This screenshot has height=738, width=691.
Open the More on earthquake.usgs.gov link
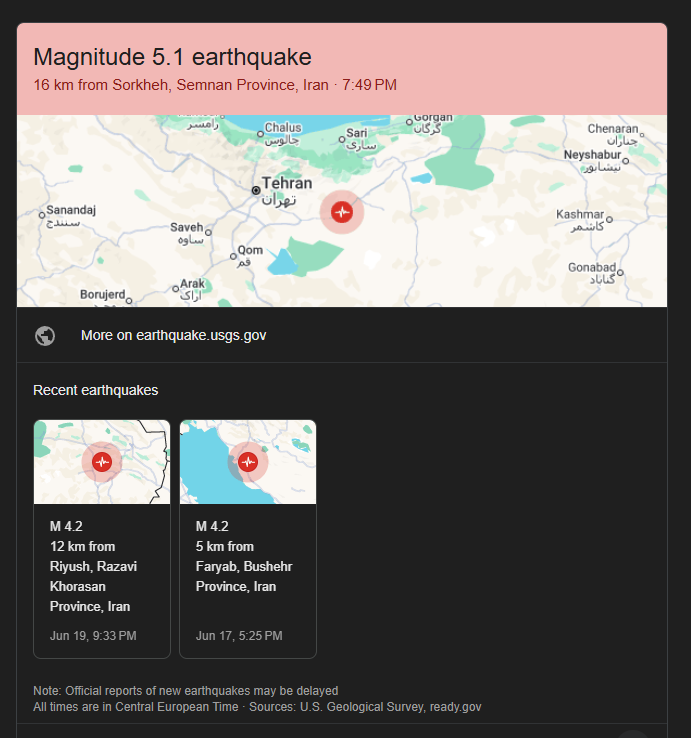(173, 335)
